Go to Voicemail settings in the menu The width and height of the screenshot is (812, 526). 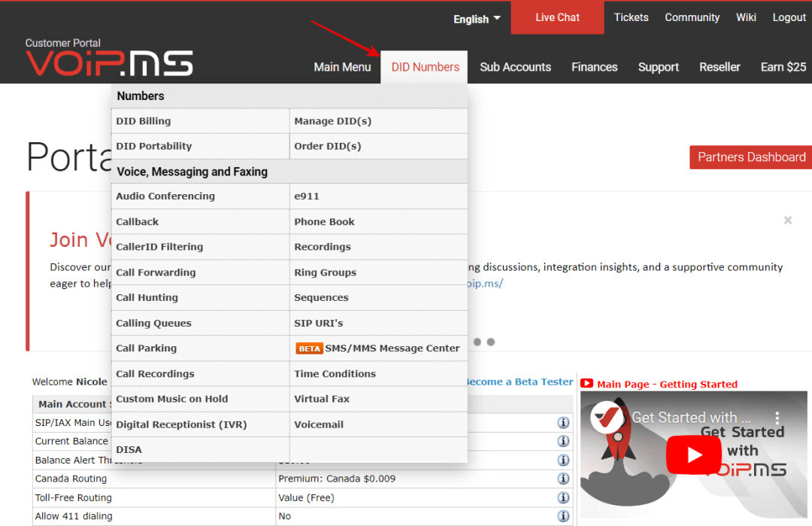(319, 424)
